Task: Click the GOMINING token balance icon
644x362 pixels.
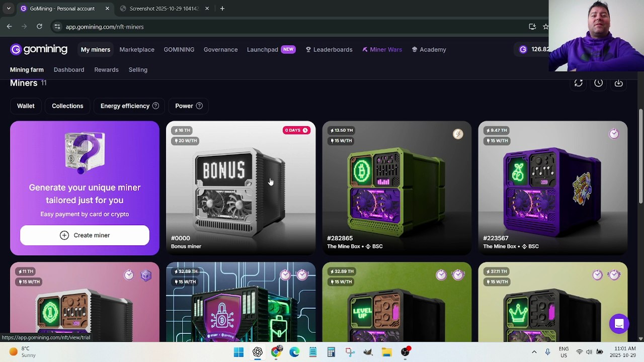Action: coord(523,49)
